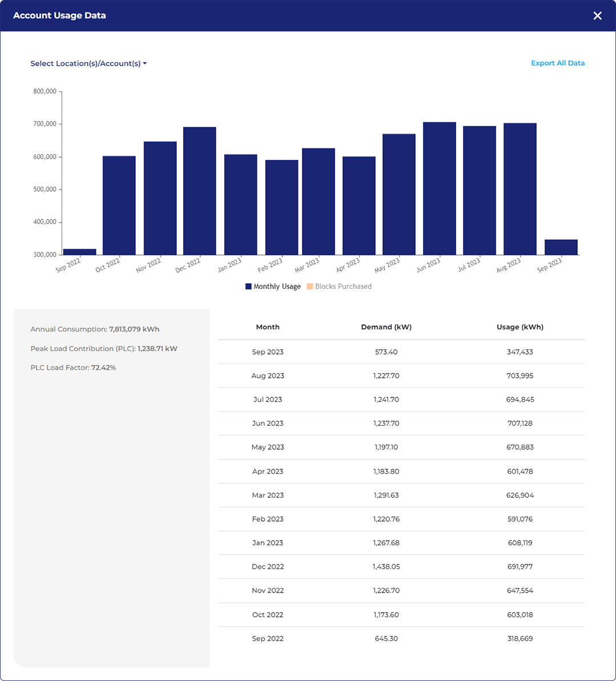Open Select Location(s)/Account(s) dropdown
The height and width of the screenshot is (681, 616).
pos(88,63)
